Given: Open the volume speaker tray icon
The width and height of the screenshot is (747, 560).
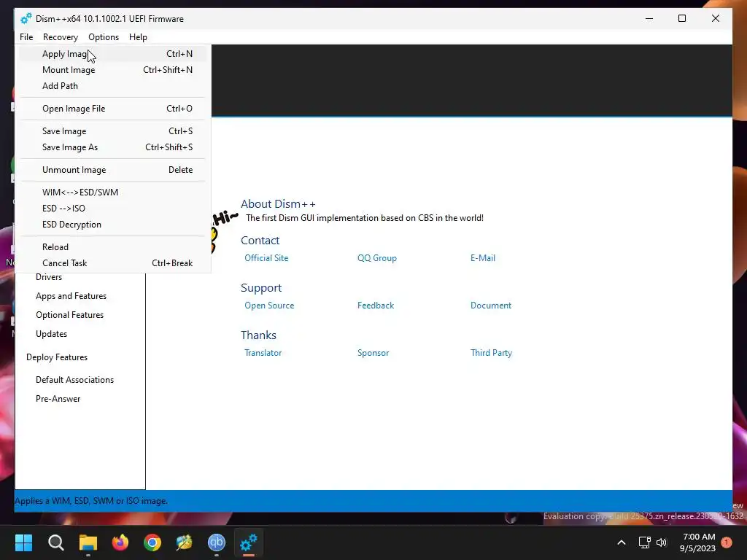Looking at the screenshot, I should tap(662, 542).
